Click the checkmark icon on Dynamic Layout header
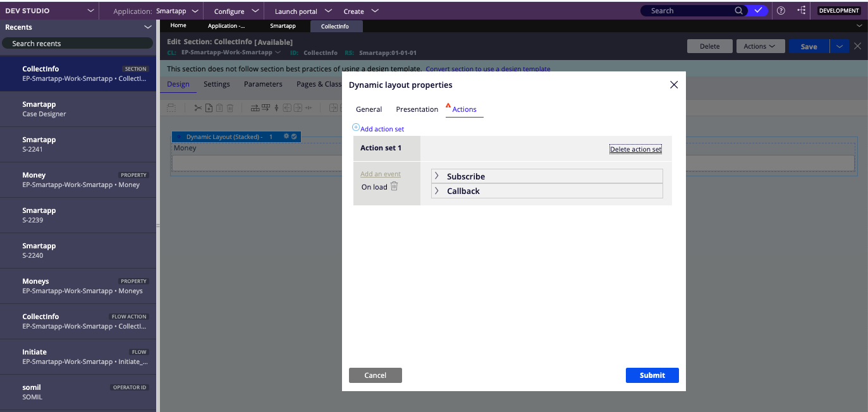Image resolution: width=868 pixels, height=412 pixels. click(x=294, y=136)
